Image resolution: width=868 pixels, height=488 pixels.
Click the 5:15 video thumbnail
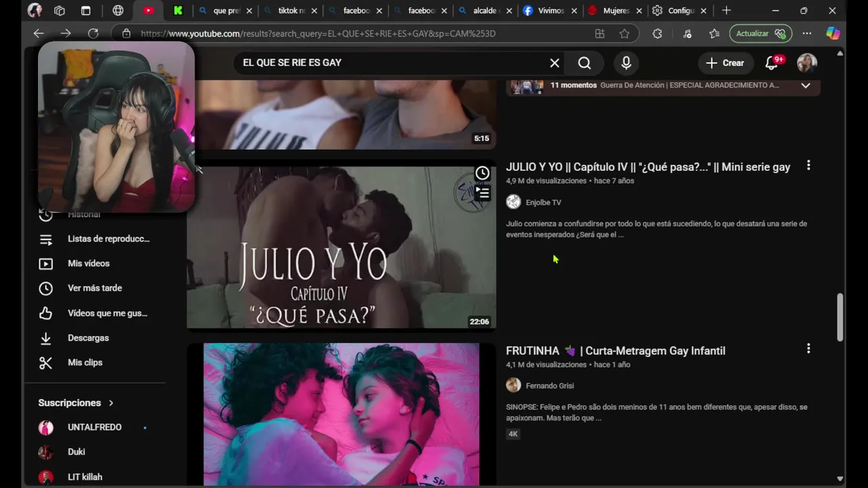coord(341,115)
